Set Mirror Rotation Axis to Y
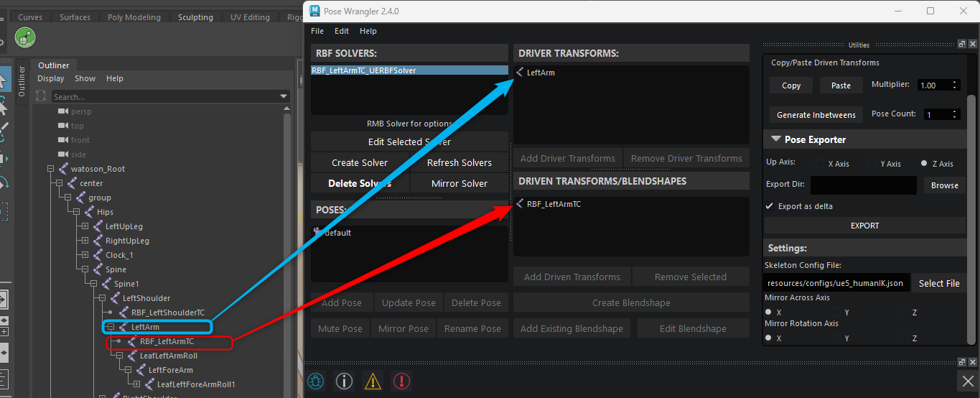 (837, 338)
